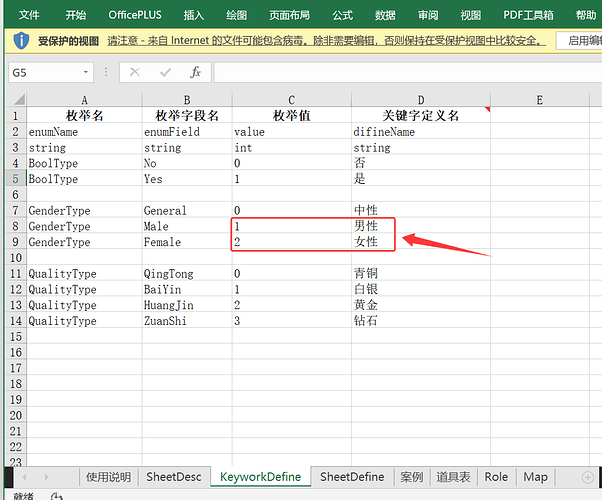Click the cell containing 钻石
Viewport: 602px width, 500px height.
point(421,320)
